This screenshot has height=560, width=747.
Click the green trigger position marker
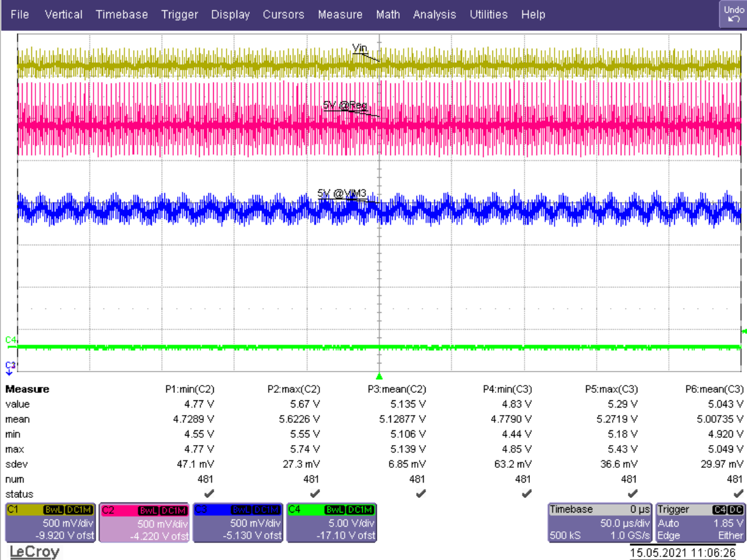click(380, 376)
